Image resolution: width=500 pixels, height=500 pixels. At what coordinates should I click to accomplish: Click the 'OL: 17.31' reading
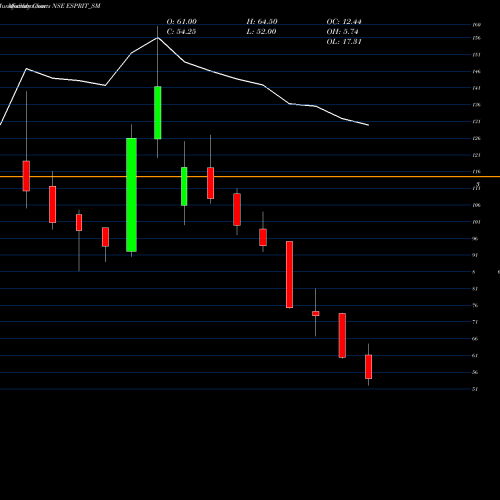[x=344, y=42]
